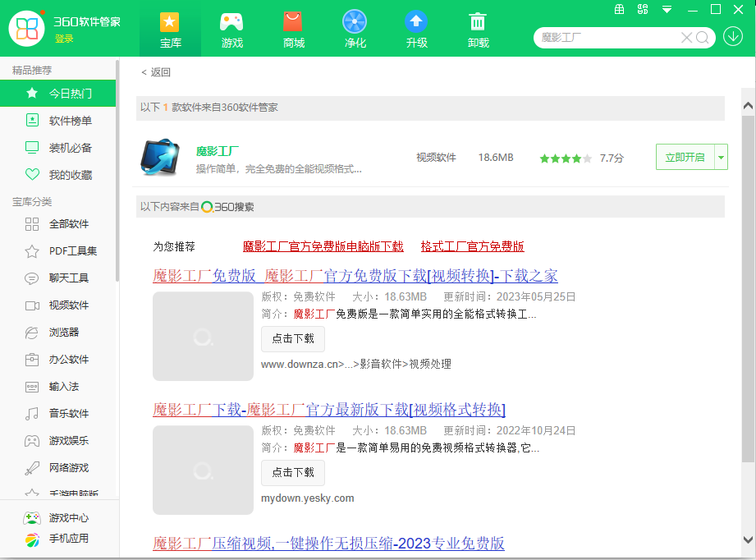Click the mydown.yesky.com source text

(308, 498)
